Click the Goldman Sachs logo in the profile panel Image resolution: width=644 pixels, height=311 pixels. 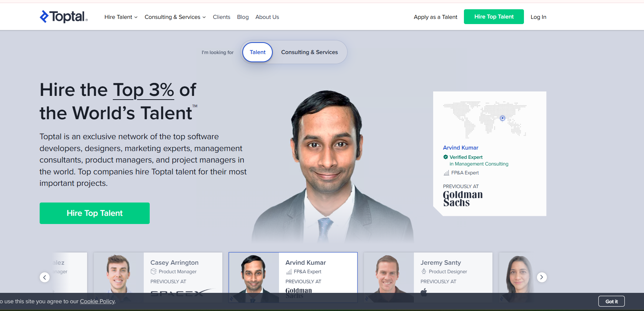[463, 198]
